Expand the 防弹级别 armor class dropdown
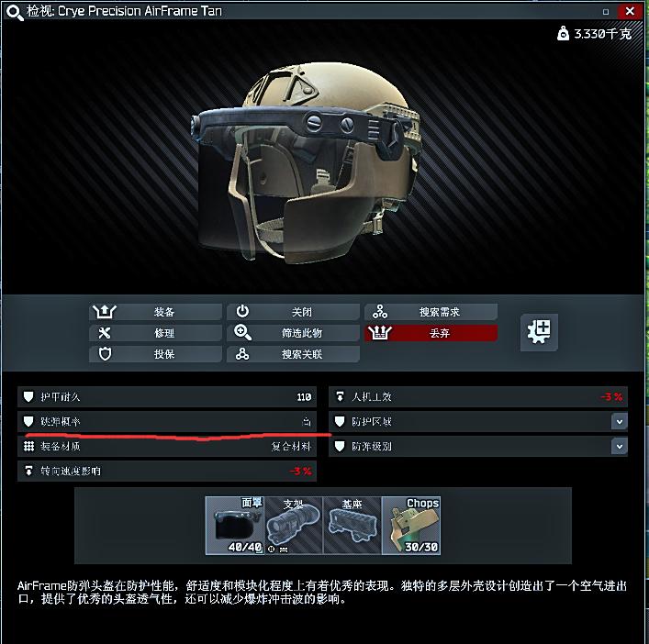 [620, 446]
